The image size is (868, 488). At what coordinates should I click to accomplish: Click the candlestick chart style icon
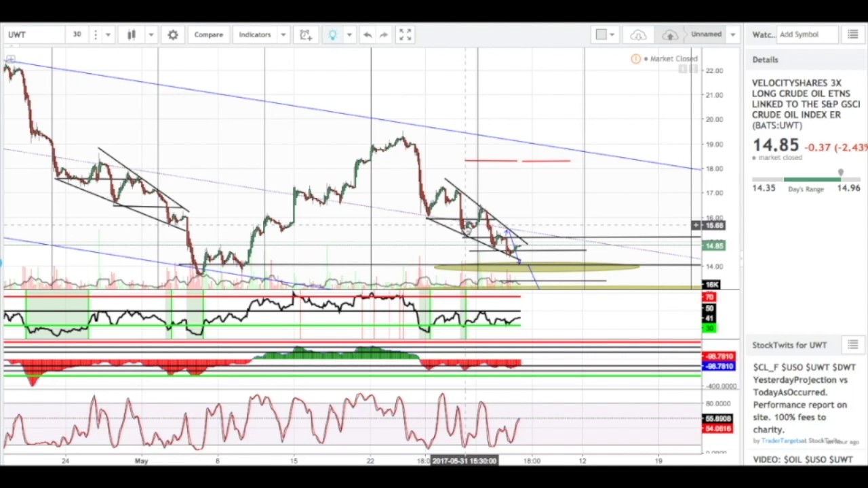132,35
